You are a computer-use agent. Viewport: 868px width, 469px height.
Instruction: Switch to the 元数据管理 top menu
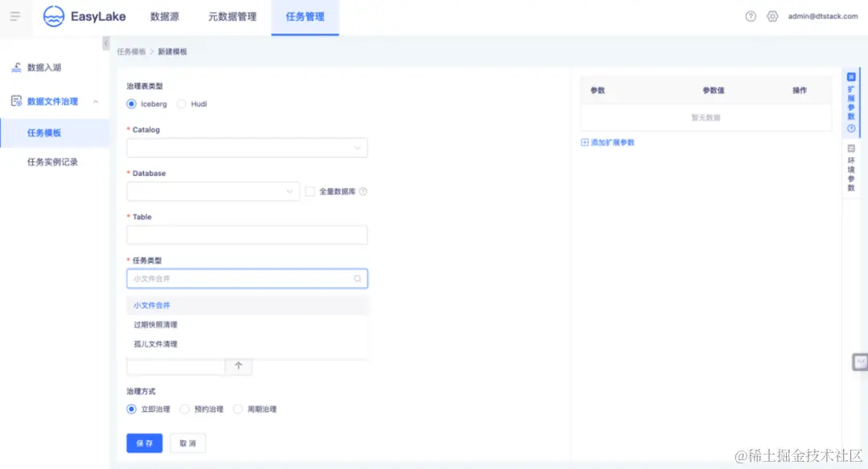(x=232, y=16)
